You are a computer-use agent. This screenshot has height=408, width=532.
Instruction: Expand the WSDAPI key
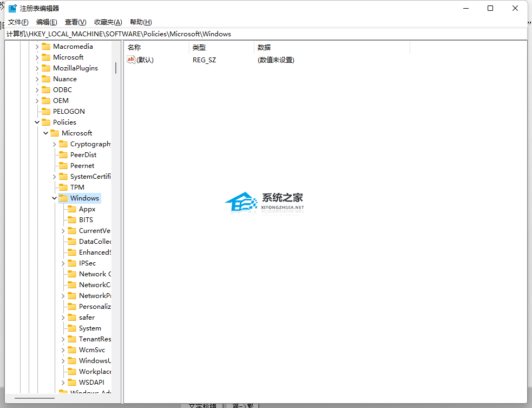point(63,383)
